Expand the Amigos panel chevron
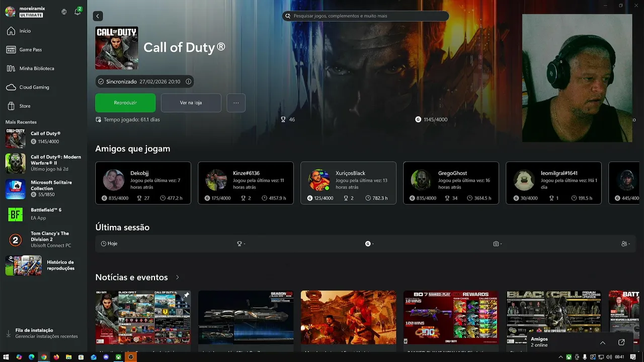The height and width of the screenshot is (362, 644). pyautogui.click(x=603, y=342)
